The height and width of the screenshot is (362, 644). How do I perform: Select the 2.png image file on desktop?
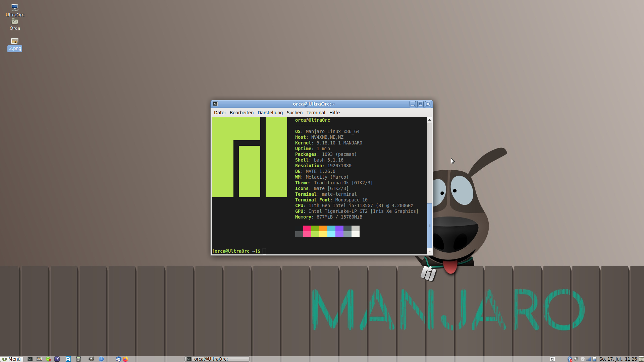tap(15, 45)
